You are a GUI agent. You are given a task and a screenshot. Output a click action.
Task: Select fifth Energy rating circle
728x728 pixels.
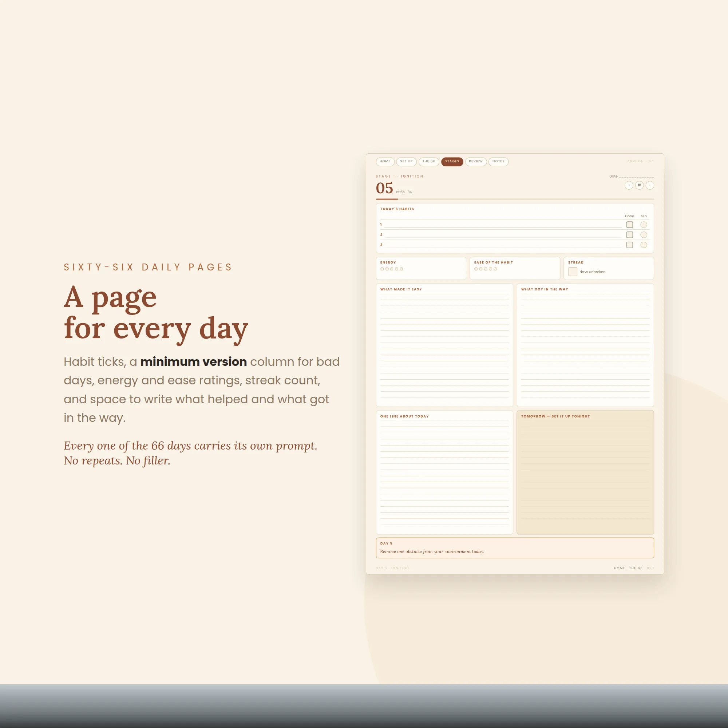[401, 269]
